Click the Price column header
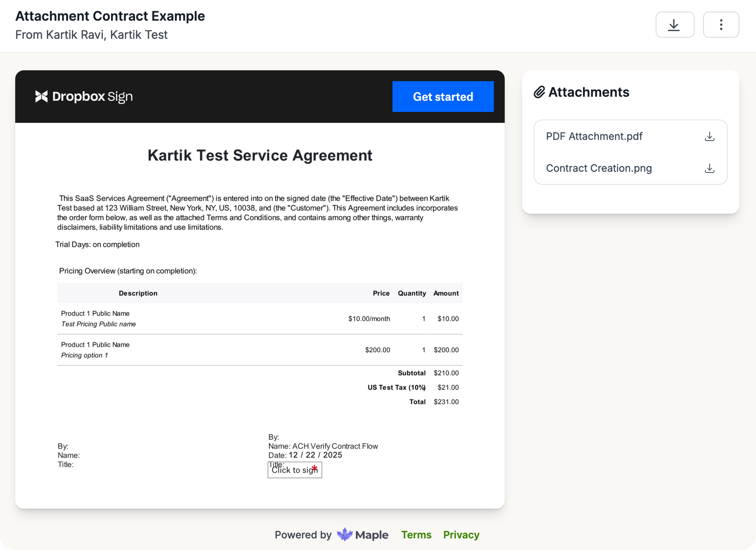Image resolution: width=756 pixels, height=550 pixels. point(381,293)
